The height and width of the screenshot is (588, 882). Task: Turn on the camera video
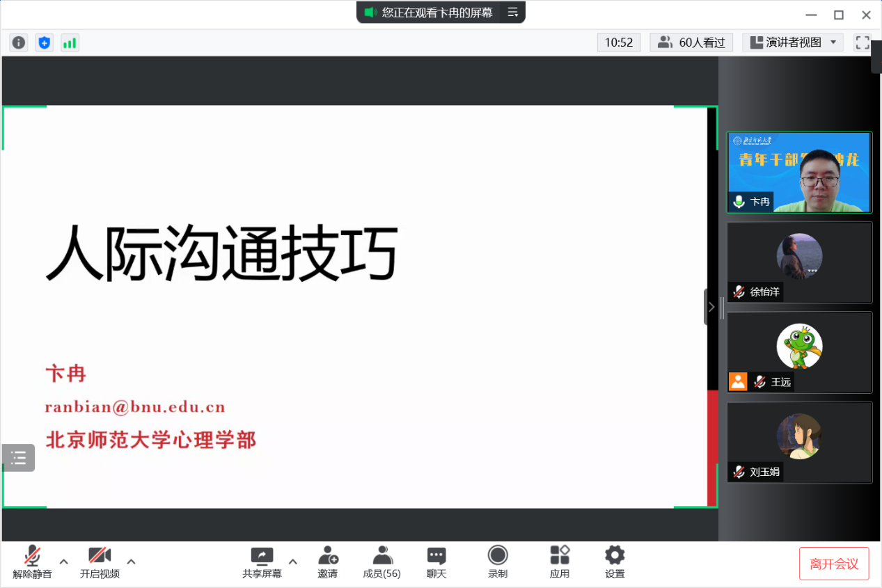point(100,562)
